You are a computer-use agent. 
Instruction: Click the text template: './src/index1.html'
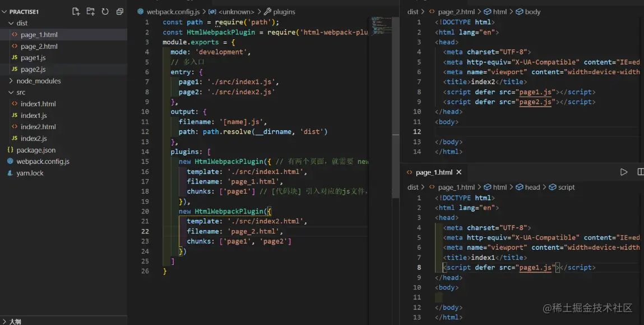[247, 172]
